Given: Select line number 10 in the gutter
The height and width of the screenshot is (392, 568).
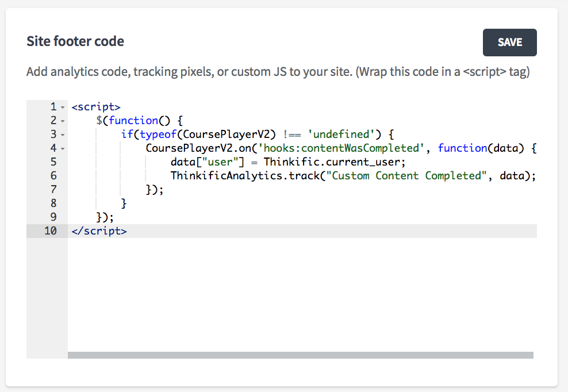Looking at the screenshot, I should tap(51, 231).
